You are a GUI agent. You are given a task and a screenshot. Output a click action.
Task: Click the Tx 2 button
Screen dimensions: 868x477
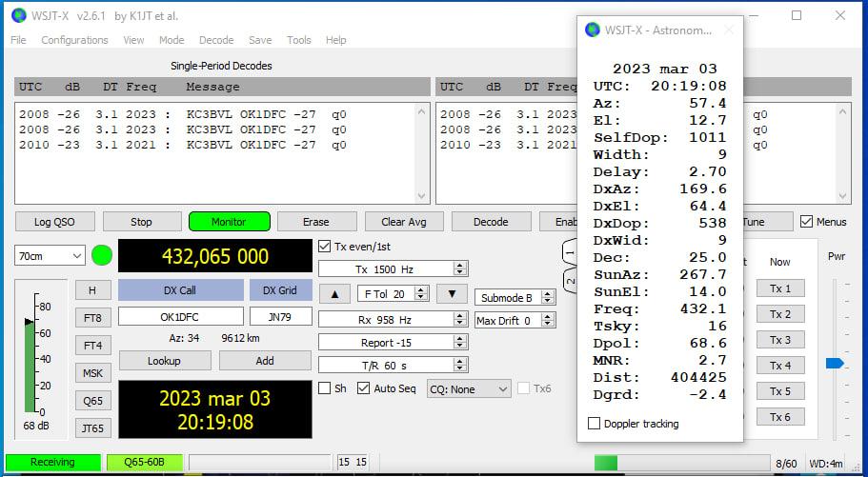[780, 314]
